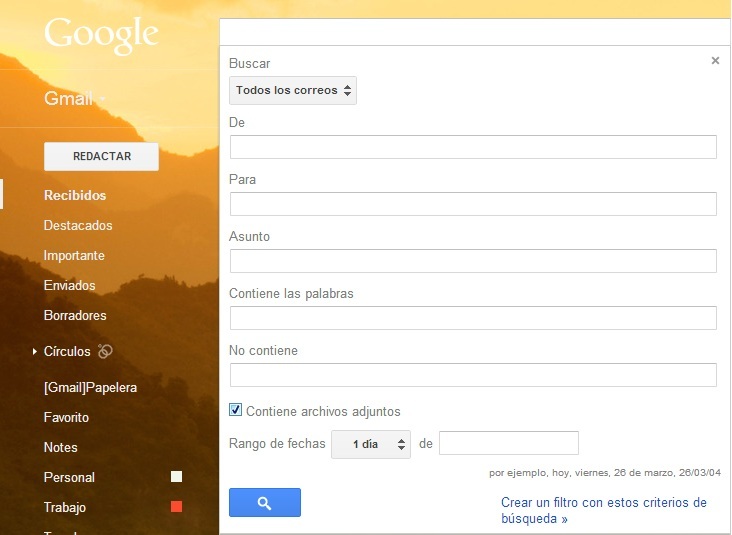
Task: Open the [Gmail]Papelera label
Action: click(90, 387)
